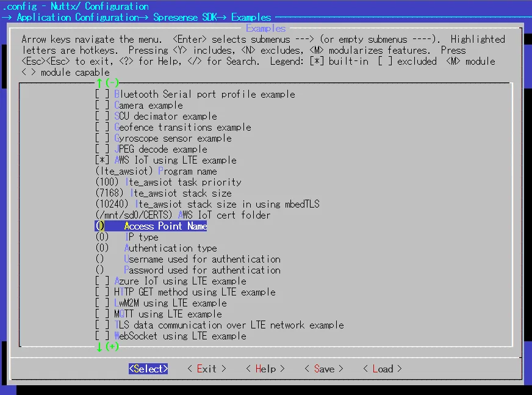532x395 pixels.
Task: Click Application Configuration in breadcrumb path
Action: [77, 17]
